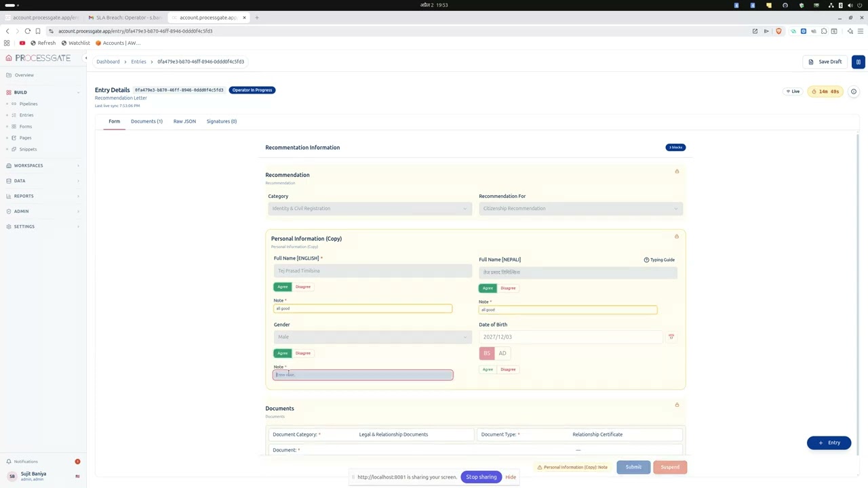Select Disagree for Date of Birth
868x488 pixels.
coord(508,369)
